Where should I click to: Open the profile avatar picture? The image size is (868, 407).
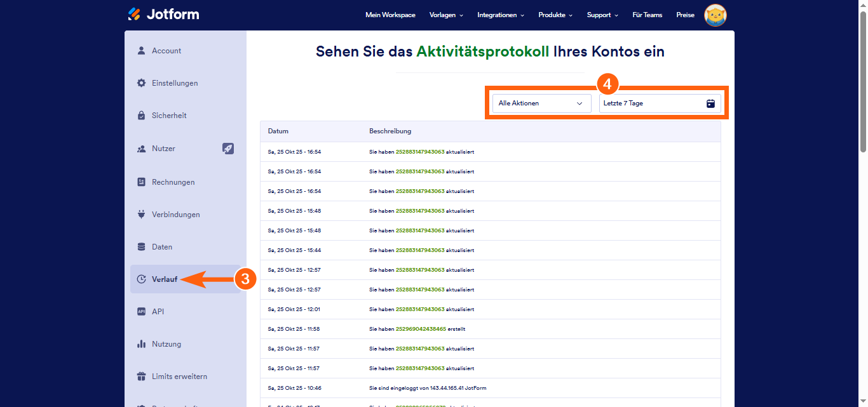point(715,15)
